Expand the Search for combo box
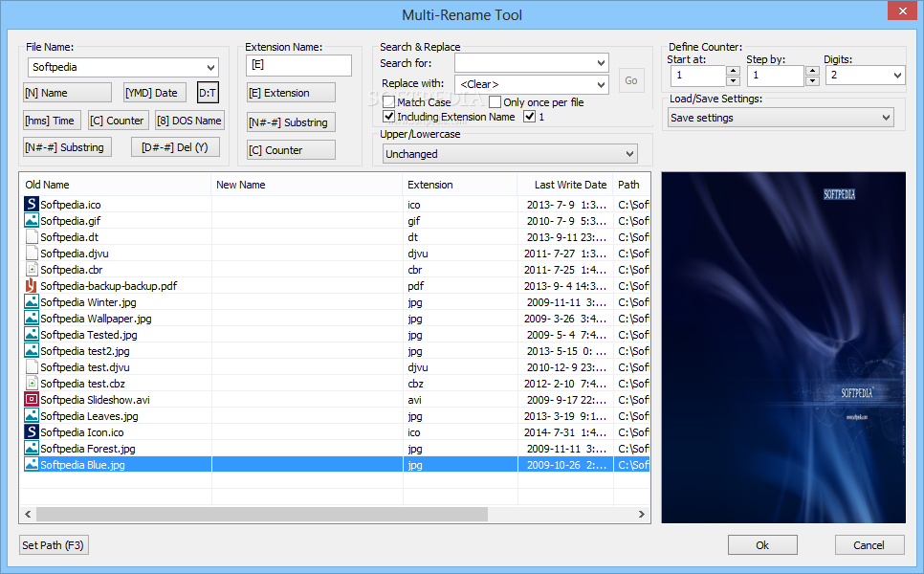The image size is (924, 574). click(601, 63)
